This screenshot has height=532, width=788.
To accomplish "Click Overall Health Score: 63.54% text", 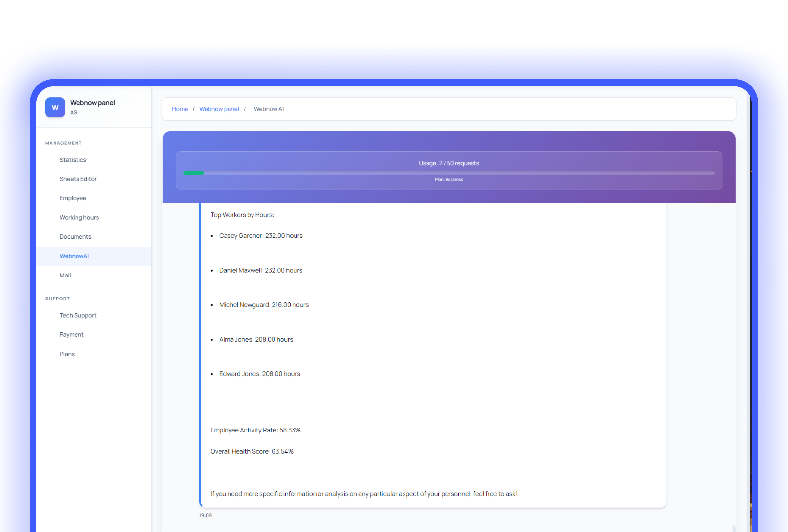I will [x=252, y=451].
